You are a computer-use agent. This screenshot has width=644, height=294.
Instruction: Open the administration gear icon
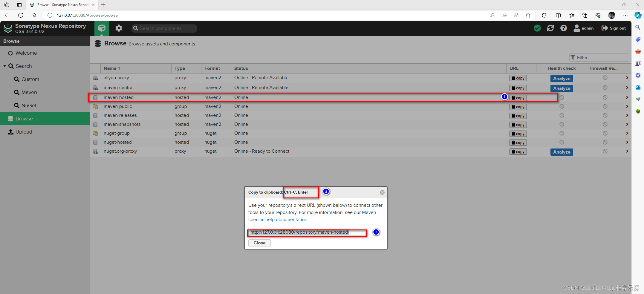click(x=119, y=28)
